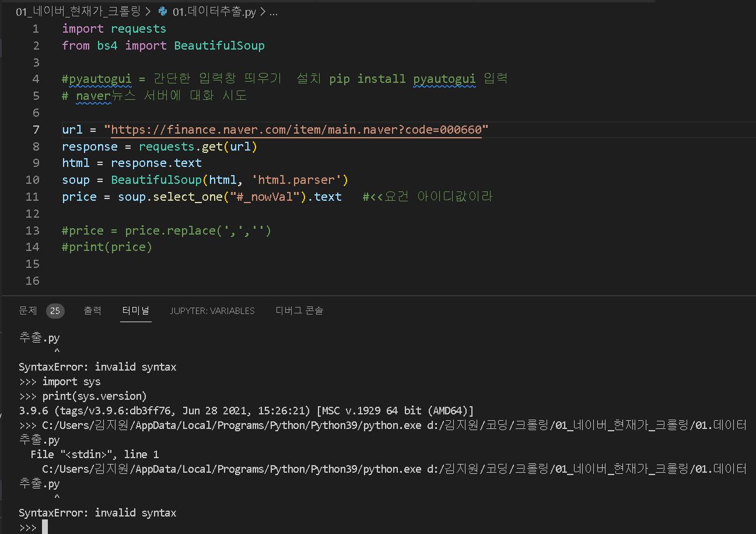This screenshot has height=534, width=756.
Task: Click line number 11 in the gutter
Action: 33,197
